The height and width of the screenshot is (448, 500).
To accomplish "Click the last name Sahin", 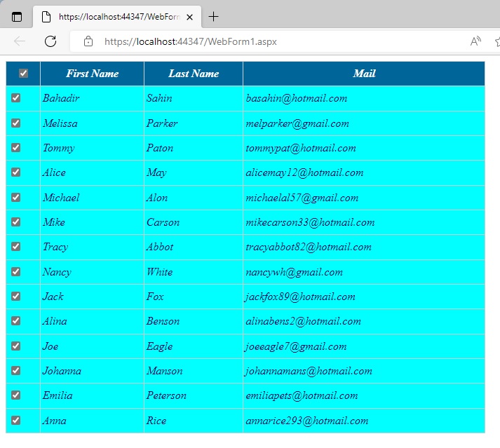I will (x=159, y=98).
